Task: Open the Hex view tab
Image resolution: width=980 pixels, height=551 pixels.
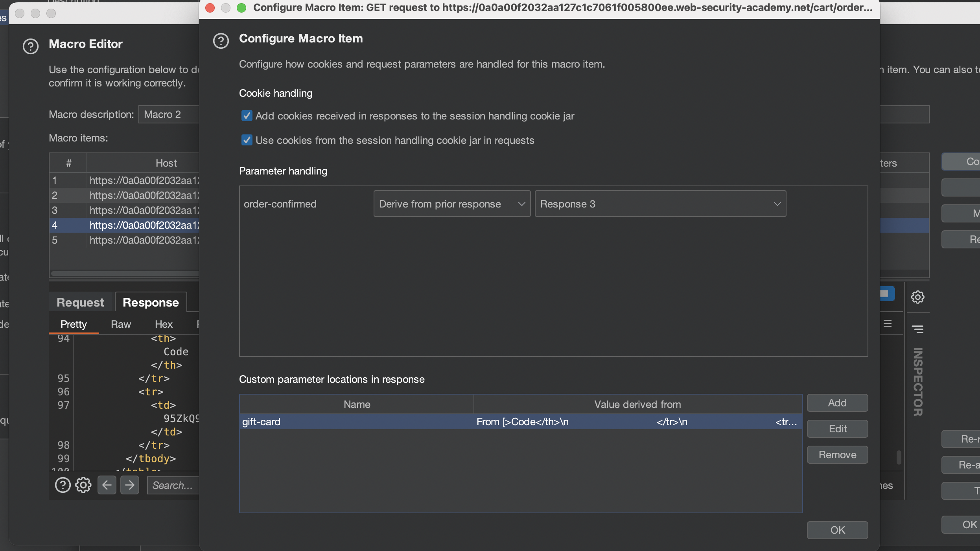Action: tap(163, 324)
